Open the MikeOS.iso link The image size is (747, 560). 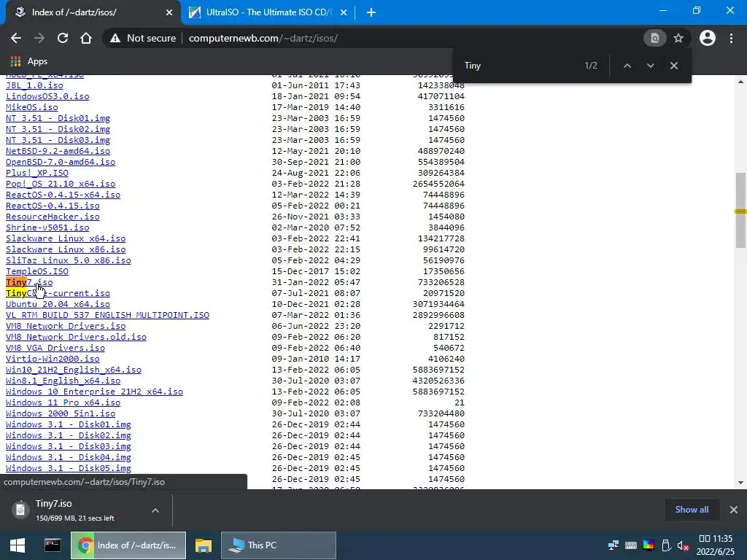(x=32, y=107)
